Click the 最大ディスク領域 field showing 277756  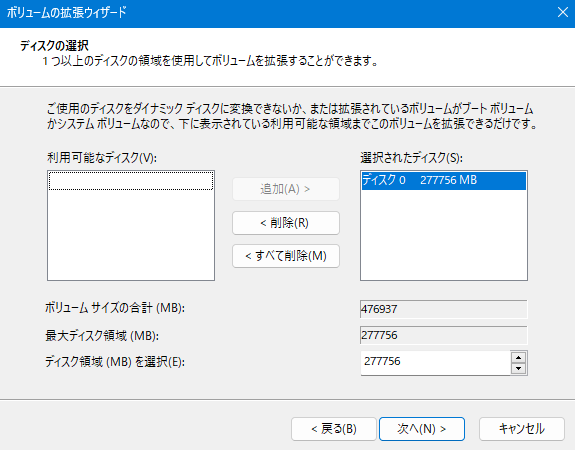444,335
